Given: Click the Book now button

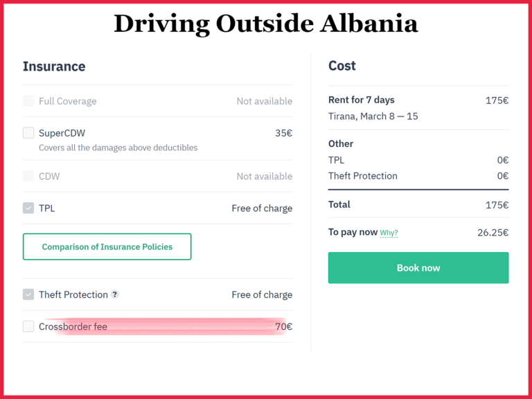Looking at the screenshot, I should (418, 267).
